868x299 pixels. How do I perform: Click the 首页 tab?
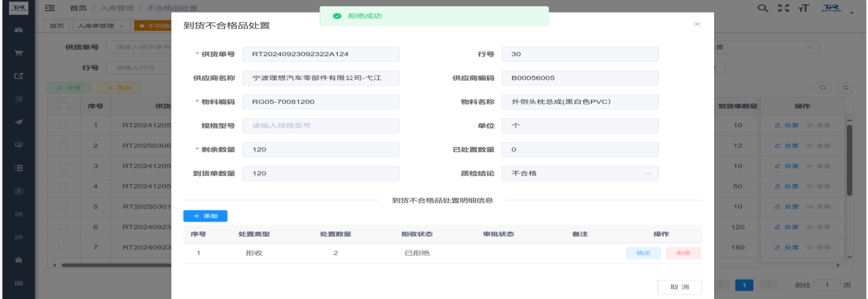coord(57,25)
